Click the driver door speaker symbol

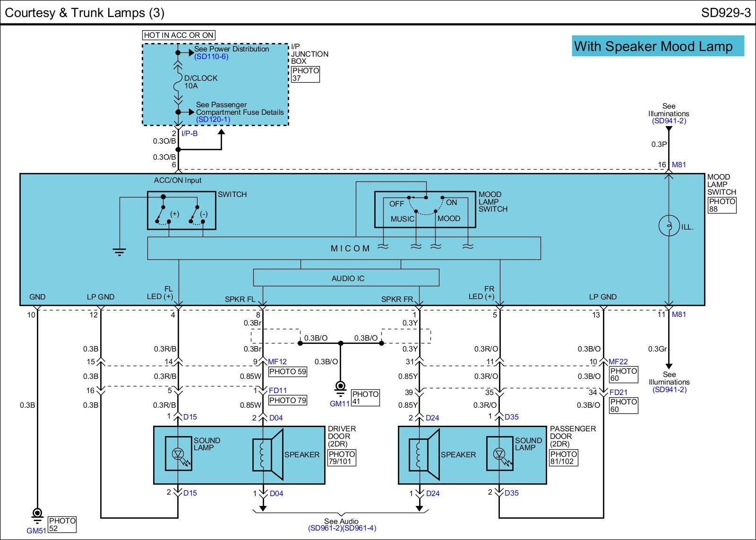(267, 454)
